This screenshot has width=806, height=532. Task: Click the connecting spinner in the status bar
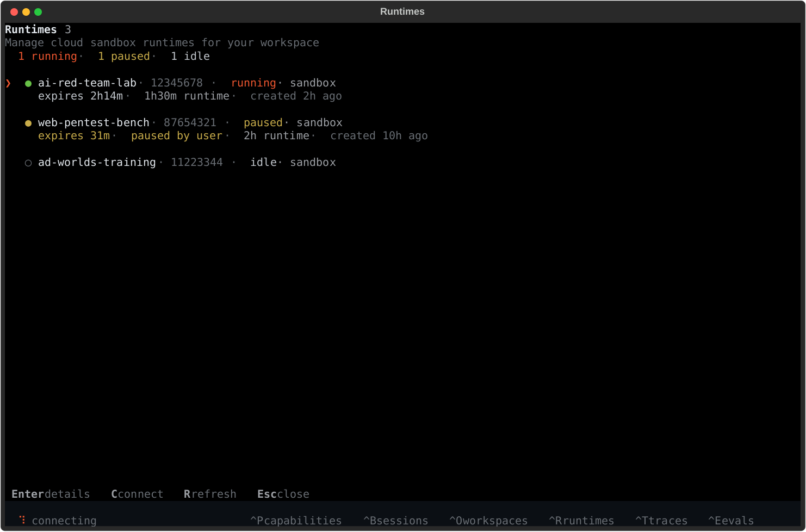(x=22, y=520)
